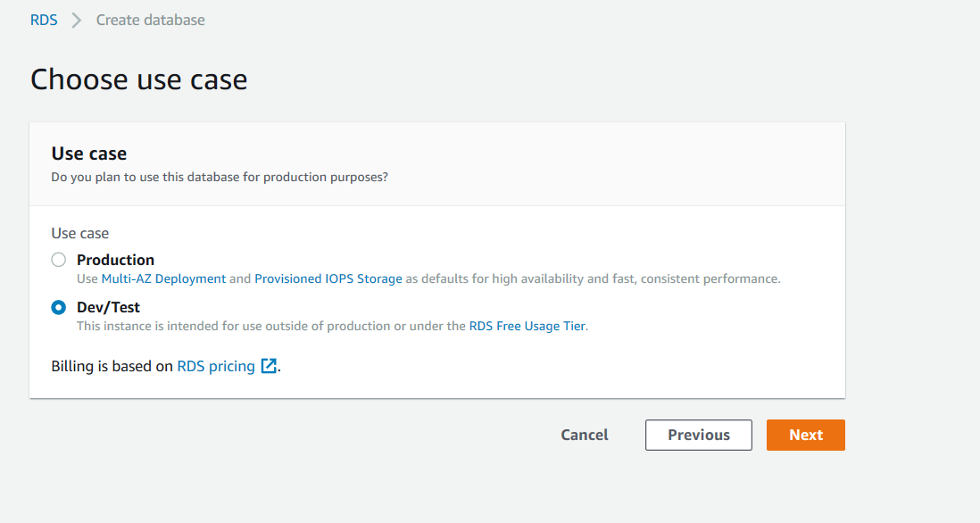Click Create database breadcrumb item

click(151, 20)
